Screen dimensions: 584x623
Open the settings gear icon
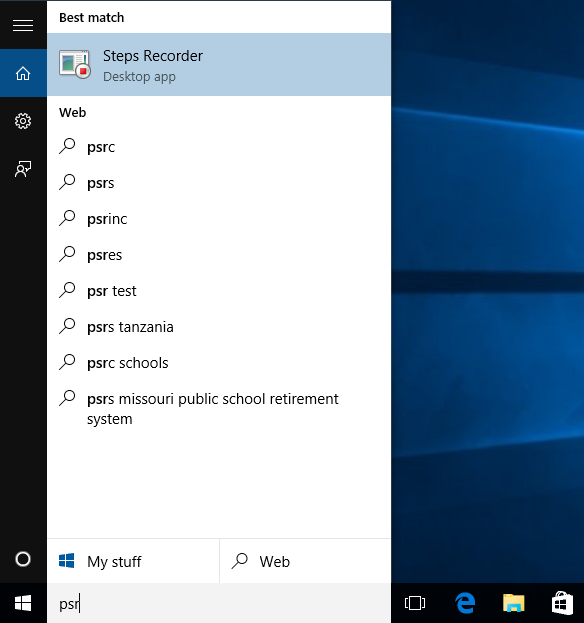click(23, 121)
